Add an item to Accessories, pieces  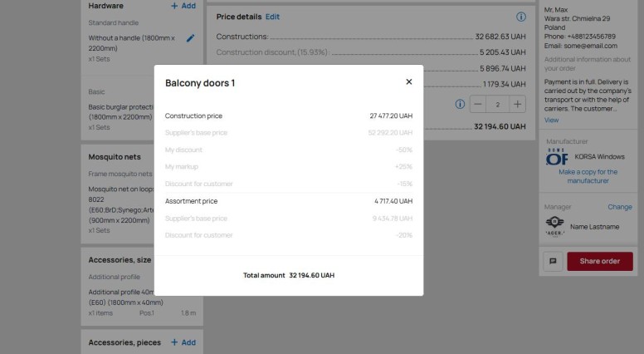click(183, 342)
